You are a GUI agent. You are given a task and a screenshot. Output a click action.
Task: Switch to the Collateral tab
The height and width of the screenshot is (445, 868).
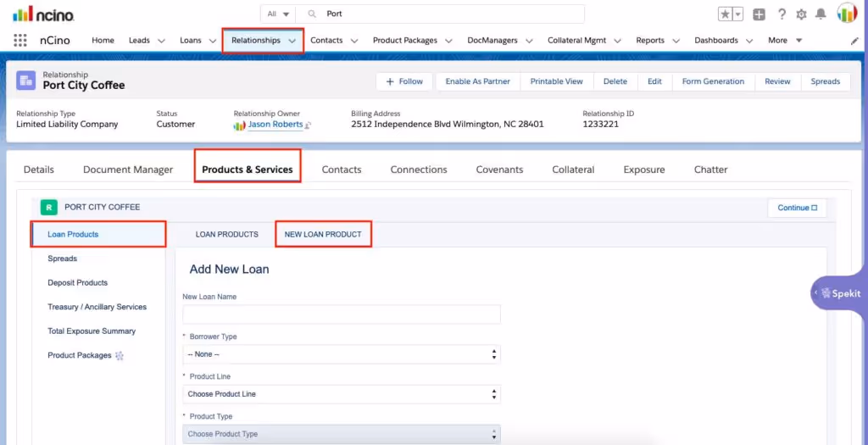[573, 170]
